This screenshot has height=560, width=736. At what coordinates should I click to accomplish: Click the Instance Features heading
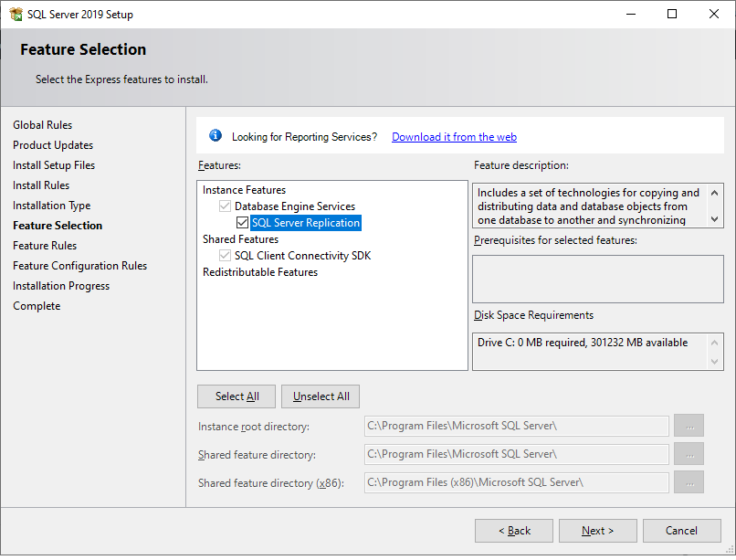point(244,190)
